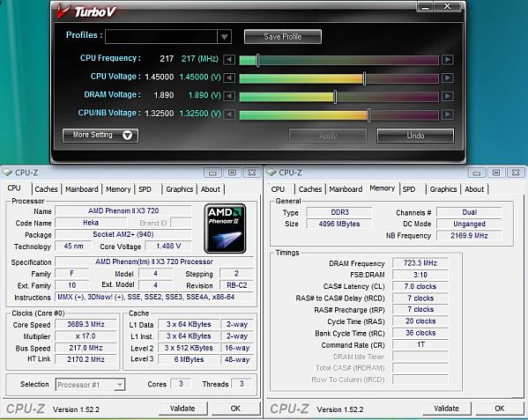Open Caches tab in right CPU-Z
This screenshot has width=528, height=420.
tap(310, 189)
